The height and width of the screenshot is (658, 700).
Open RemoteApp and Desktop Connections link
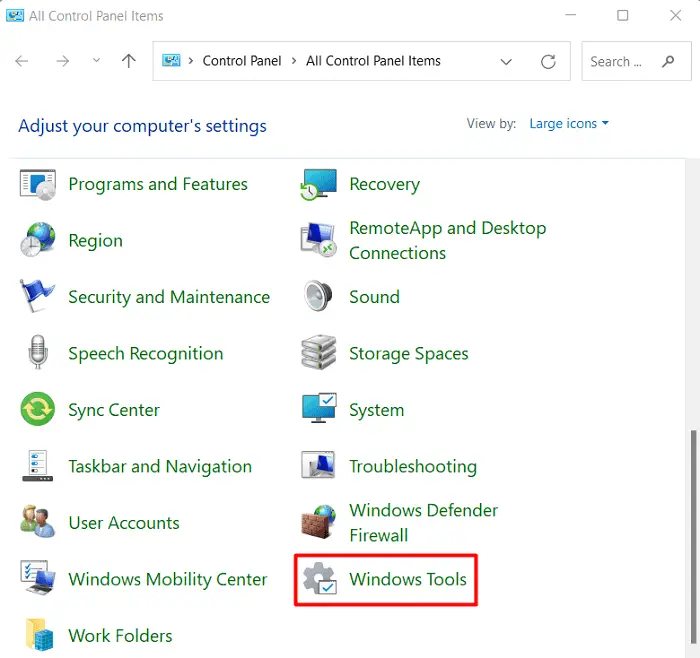pos(448,241)
